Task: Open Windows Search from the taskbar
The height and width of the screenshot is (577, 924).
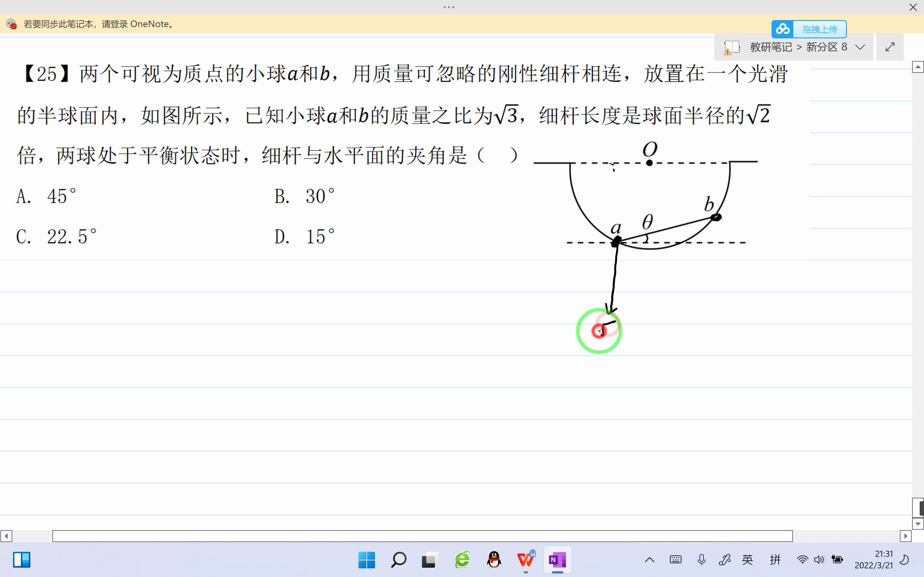Action: pyautogui.click(x=398, y=560)
